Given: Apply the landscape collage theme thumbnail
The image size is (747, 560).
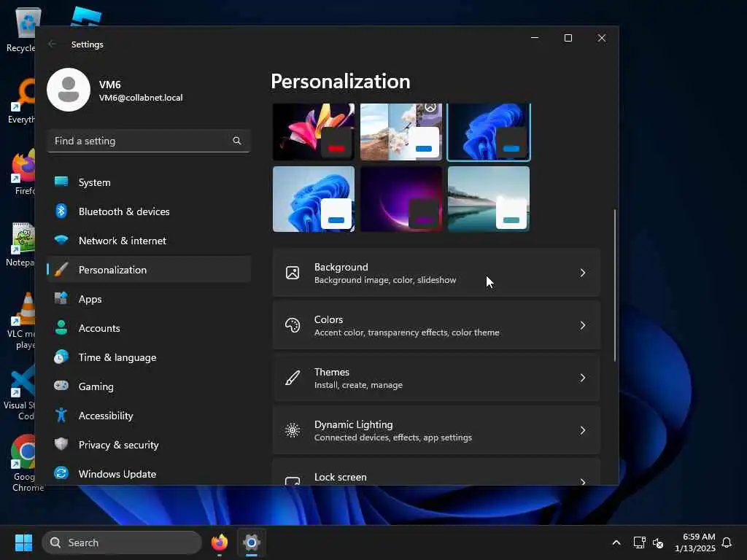Looking at the screenshot, I should (401, 132).
